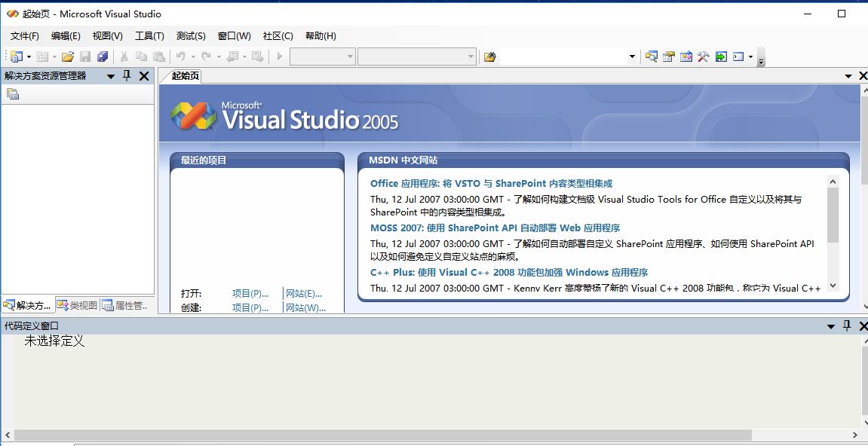The height and width of the screenshot is (446, 868).
Task: Open the Undo history dropdown arrow
Action: pos(193,57)
